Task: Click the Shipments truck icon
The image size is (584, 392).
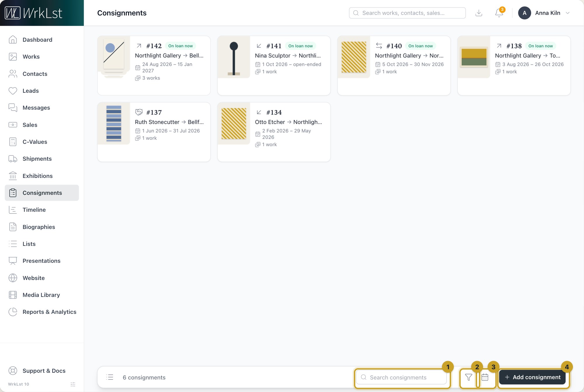Action: point(13,159)
